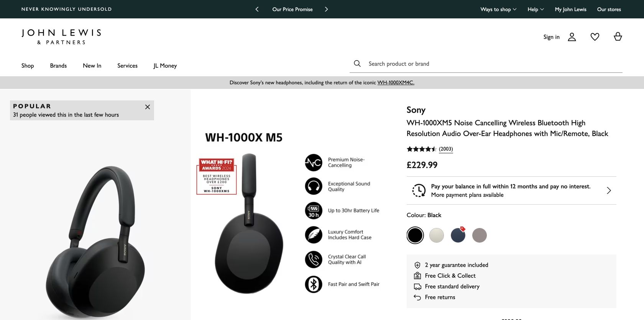Select the silver cream colour swatch
The image size is (644, 320).
437,235
